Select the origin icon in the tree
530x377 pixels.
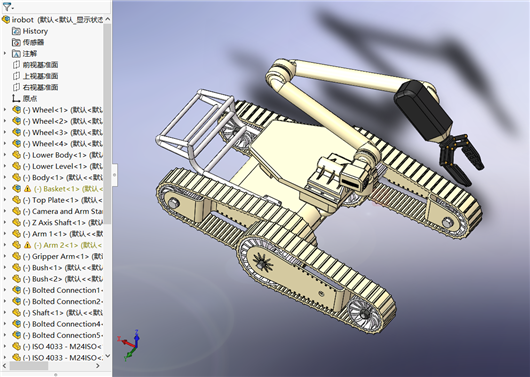[x=16, y=98]
